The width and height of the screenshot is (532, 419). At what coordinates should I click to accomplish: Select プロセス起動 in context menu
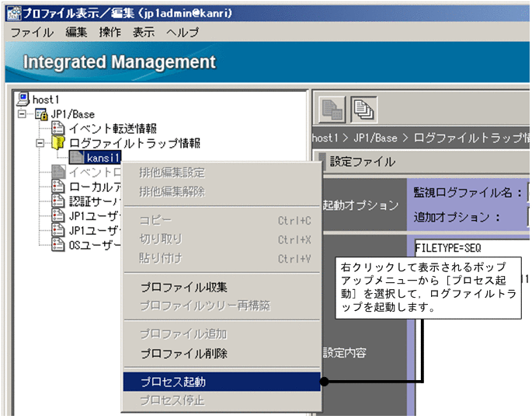point(222,382)
